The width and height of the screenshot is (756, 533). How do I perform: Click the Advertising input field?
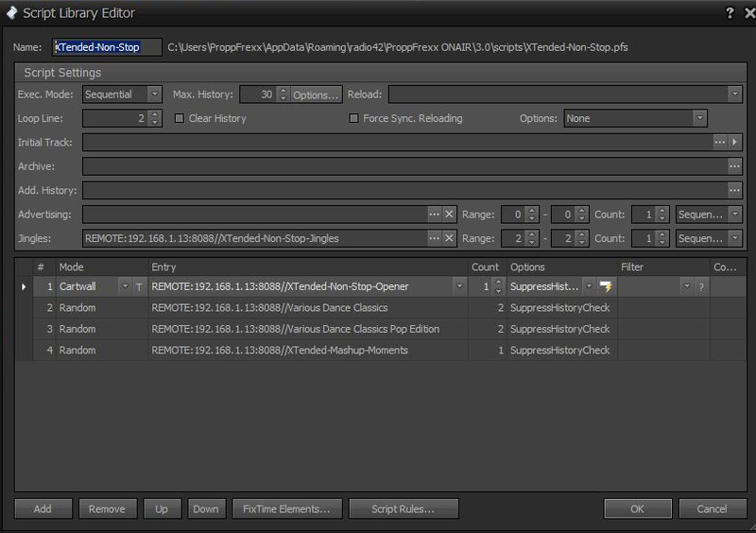pyautogui.click(x=255, y=215)
